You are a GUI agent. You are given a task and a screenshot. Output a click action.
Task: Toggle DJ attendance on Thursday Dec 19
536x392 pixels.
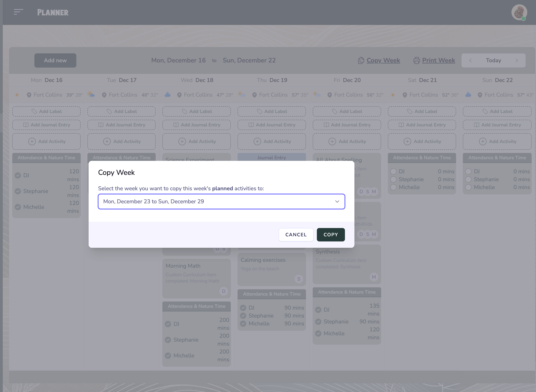coord(243,308)
